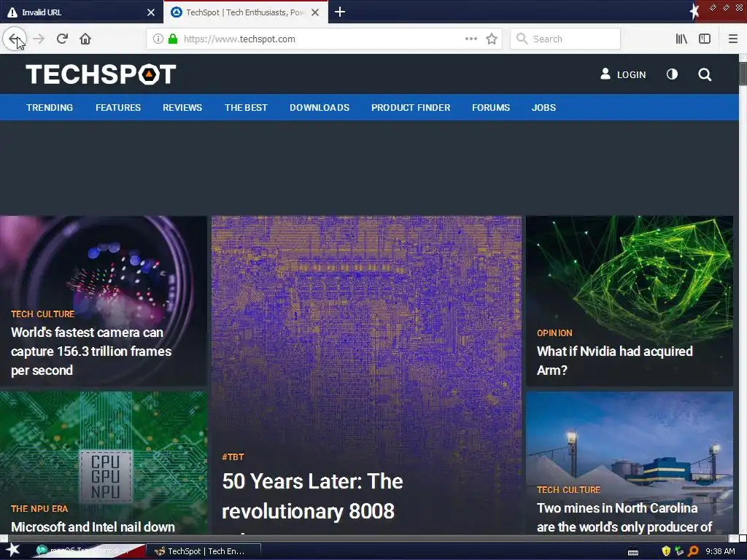Go to REVIEWS section

[x=182, y=108]
